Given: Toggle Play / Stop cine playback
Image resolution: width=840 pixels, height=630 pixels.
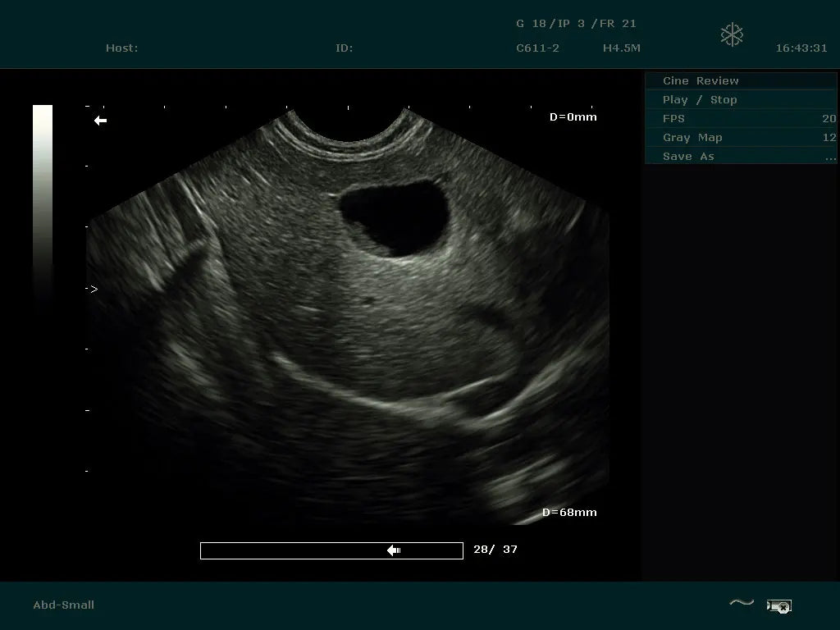Looking at the screenshot, I should click(x=700, y=99).
